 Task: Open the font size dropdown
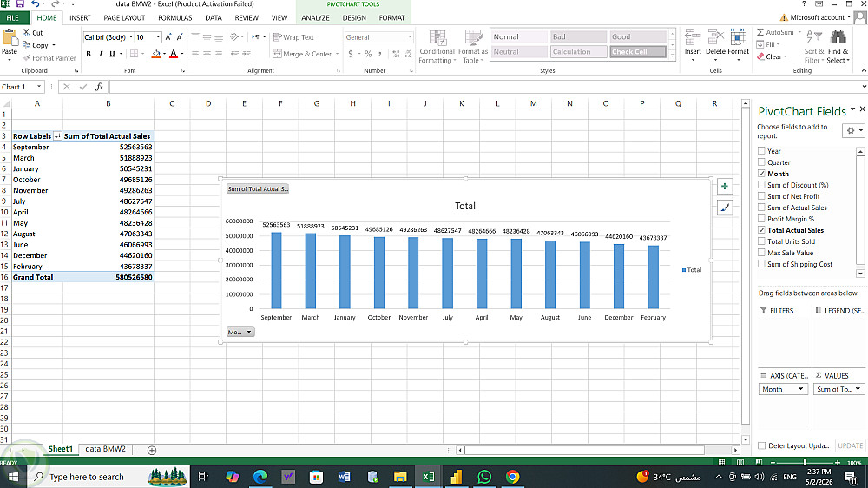(x=158, y=37)
